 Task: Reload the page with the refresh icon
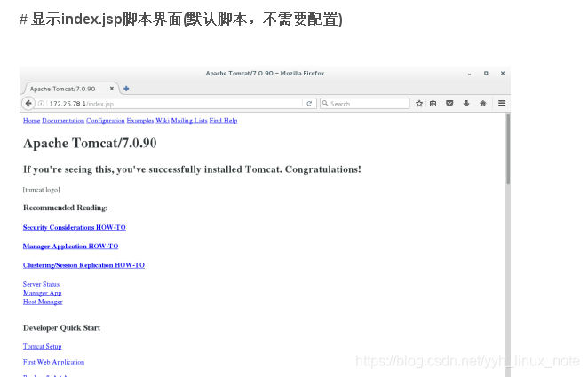(x=309, y=104)
